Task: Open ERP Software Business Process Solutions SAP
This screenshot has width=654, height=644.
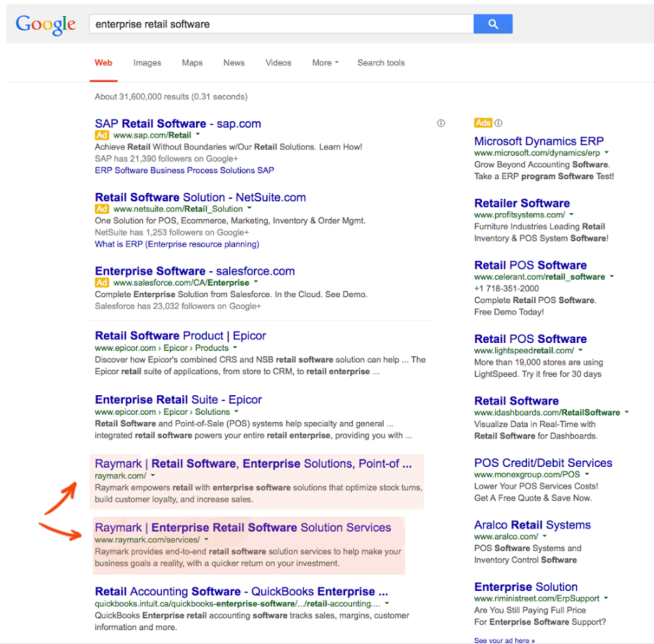Action: tap(185, 170)
